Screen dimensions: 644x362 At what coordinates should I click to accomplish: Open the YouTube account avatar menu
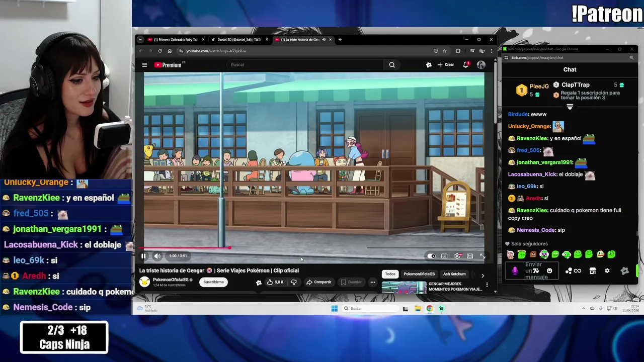click(x=481, y=65)
